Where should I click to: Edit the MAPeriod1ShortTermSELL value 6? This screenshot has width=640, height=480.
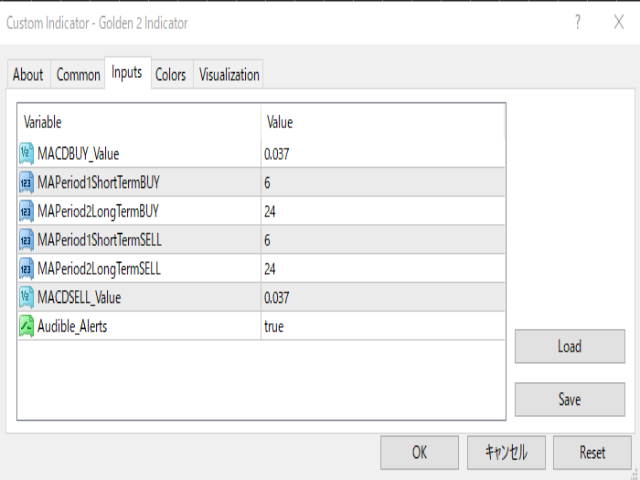383,240
